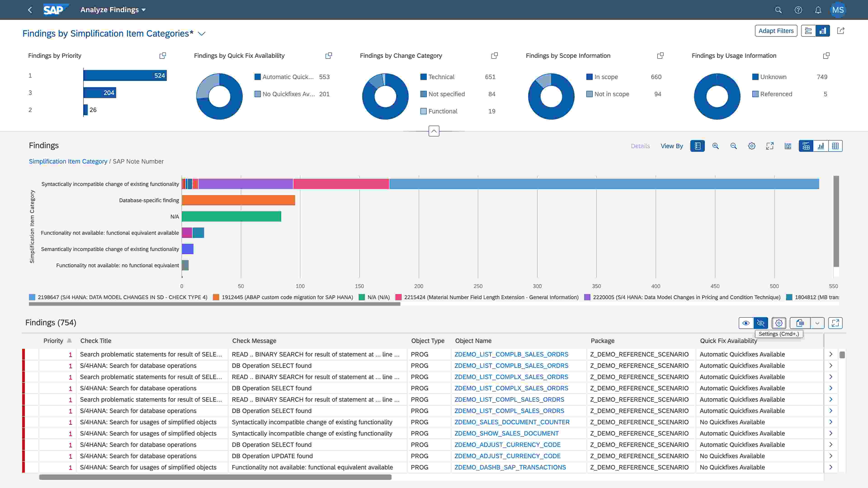This screenshot has width=868, height=488.
Task: Expand the Analyze Findings title dropdown
Action: 144,10
